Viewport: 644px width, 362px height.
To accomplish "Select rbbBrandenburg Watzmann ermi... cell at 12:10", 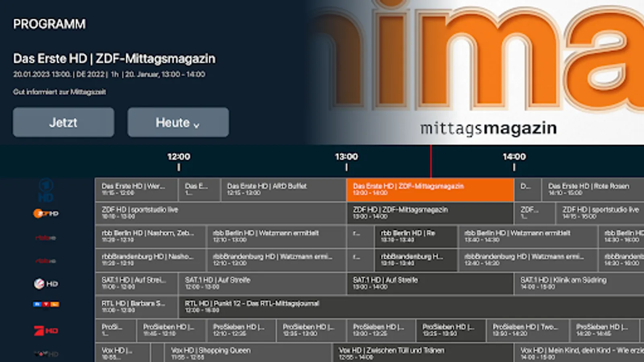I will (x=277, y=260).
